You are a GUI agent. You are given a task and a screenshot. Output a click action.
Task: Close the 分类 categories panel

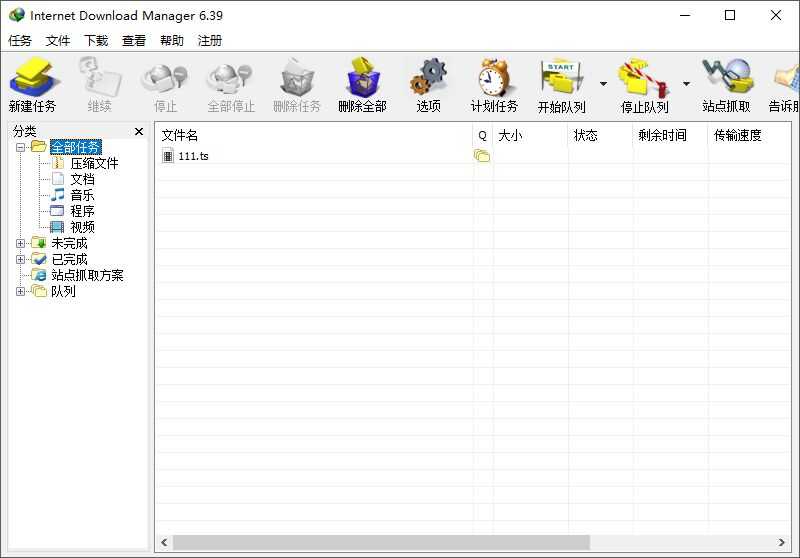click(139, 132)
